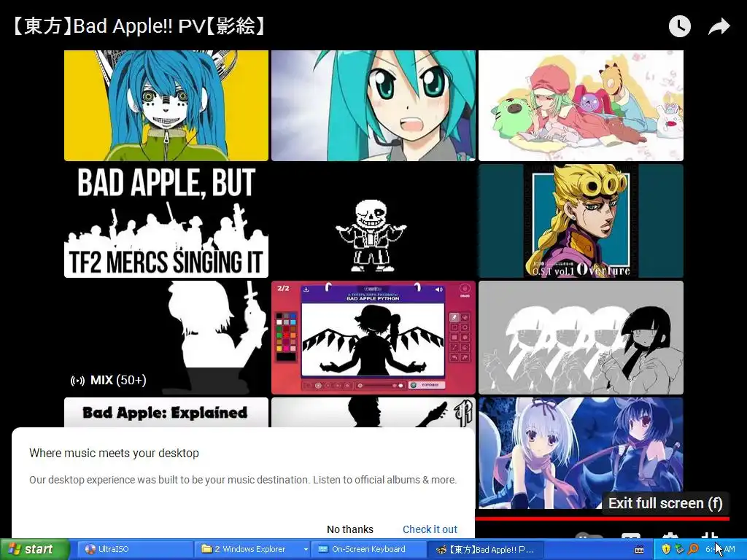This screenshot has width=747, height=560.
Task: Dismiss the prompt with No thanks
Action: click(349, 529)
